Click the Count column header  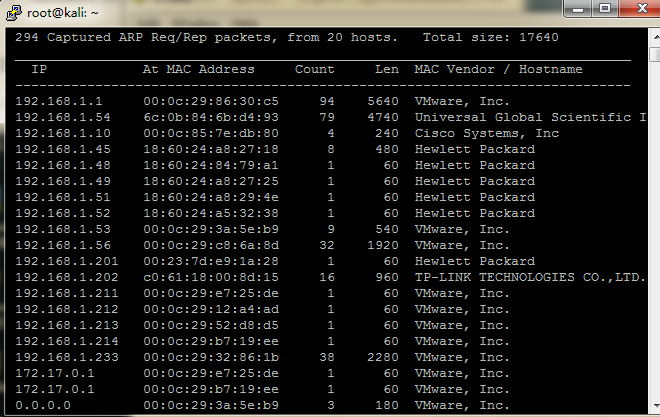314,69
